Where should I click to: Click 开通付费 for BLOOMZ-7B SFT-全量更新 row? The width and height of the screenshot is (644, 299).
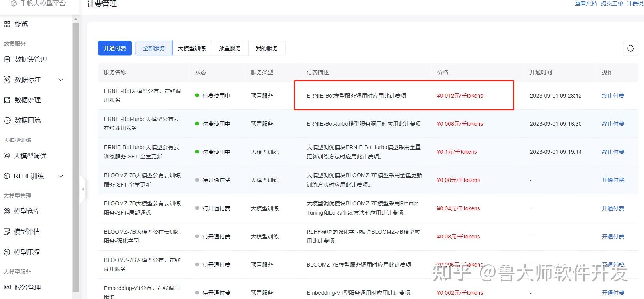tap(613, 180)
